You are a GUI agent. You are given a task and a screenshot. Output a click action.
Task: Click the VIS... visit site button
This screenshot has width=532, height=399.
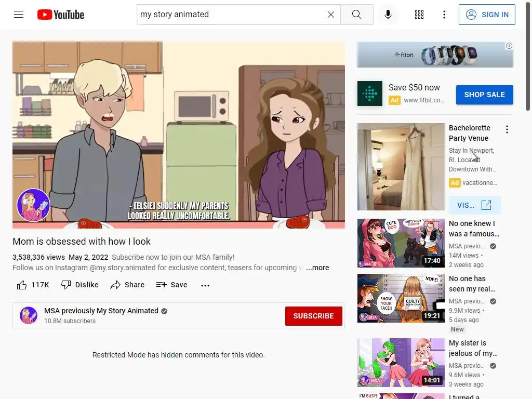point(474,205)
